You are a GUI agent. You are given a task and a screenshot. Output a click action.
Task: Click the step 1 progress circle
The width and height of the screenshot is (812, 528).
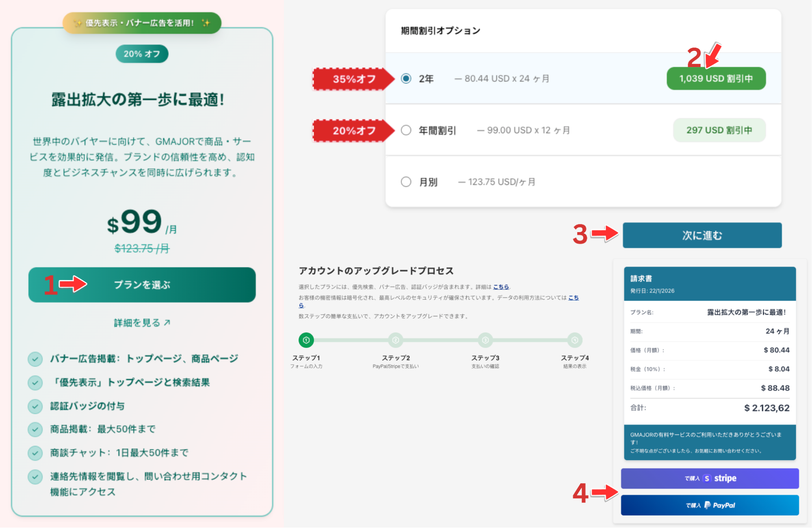pos(306,340)
